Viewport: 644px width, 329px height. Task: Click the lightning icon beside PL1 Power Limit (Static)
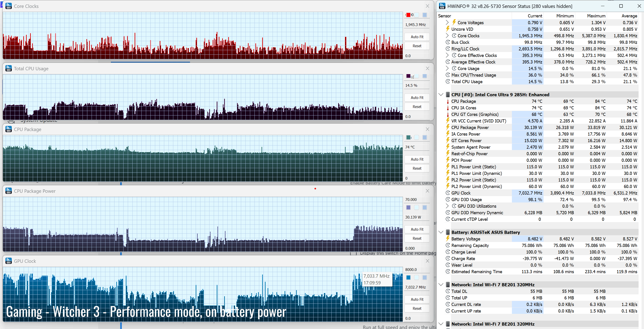pos(448,167)
